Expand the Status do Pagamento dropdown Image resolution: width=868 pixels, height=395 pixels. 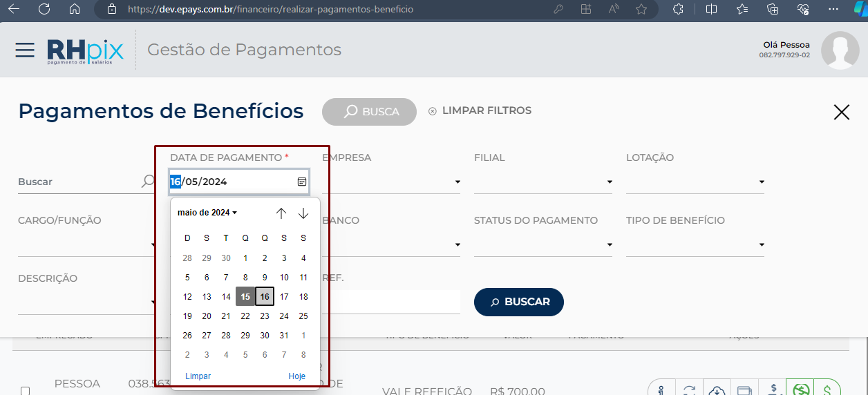(543, 244)
